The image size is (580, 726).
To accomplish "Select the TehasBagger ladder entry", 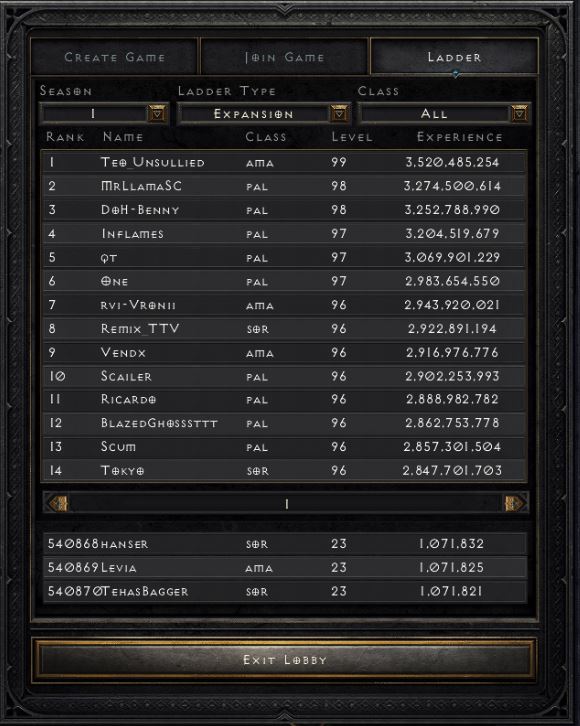I will 284,591.
